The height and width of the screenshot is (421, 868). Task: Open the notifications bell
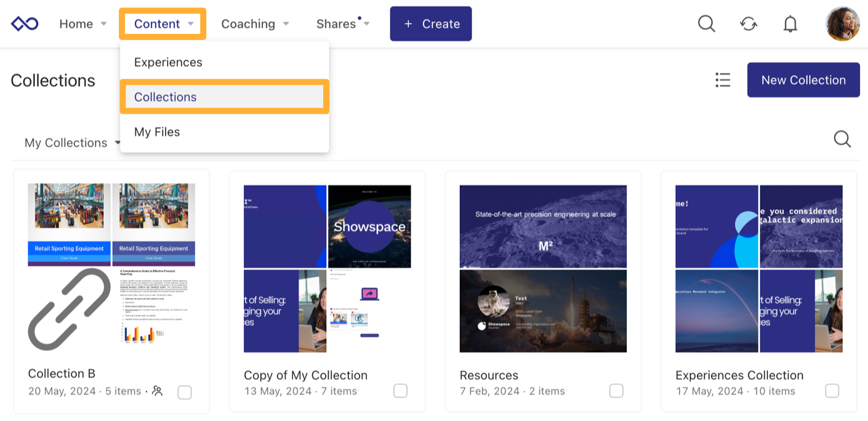790,24
